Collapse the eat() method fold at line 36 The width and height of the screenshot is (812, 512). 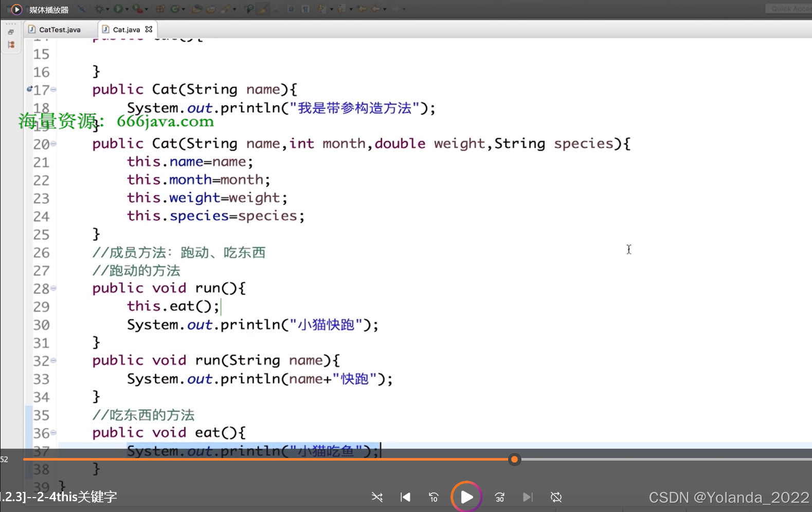(x=53, y=433)
